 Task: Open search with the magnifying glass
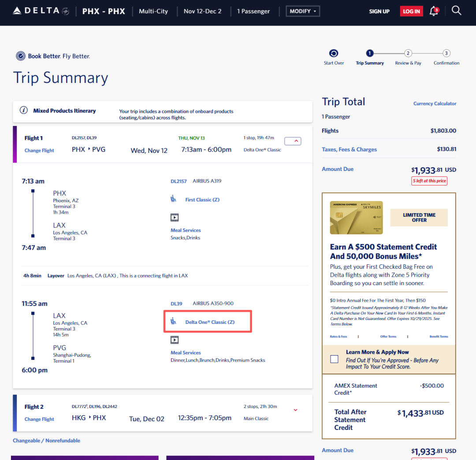pos(457,11)
